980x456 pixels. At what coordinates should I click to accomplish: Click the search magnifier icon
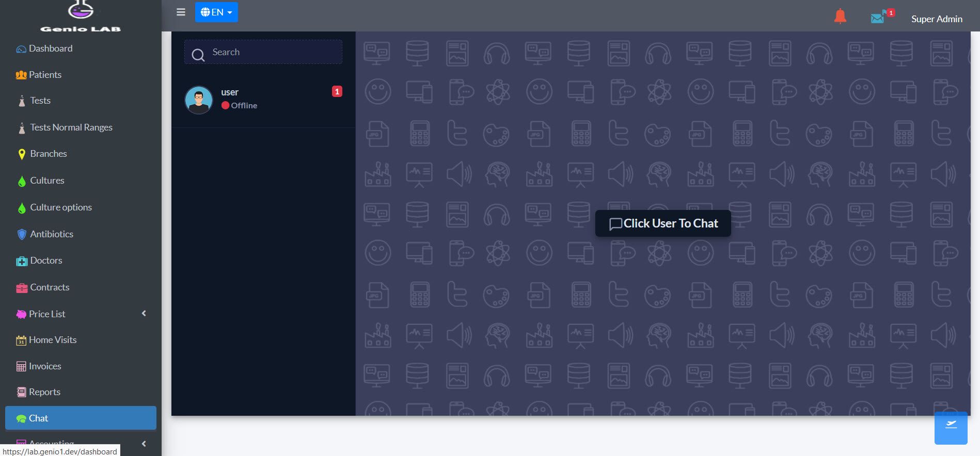click(x=198, y=55)
